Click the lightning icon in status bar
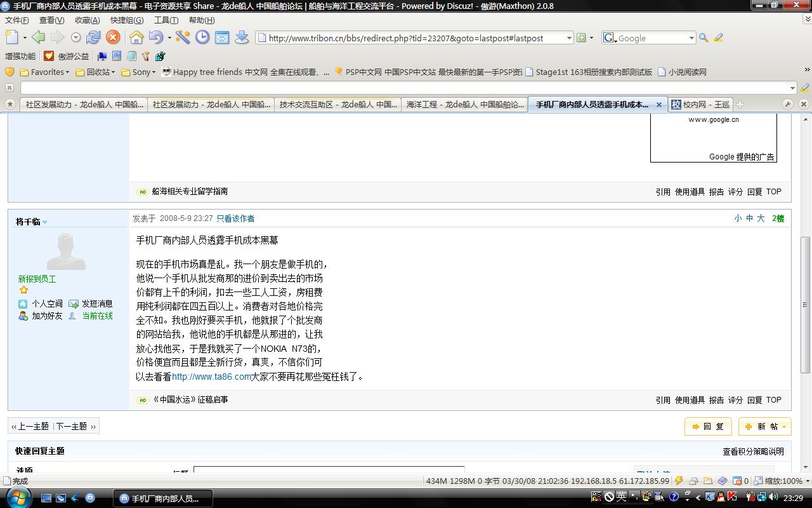The height and width of the screenshot is (508, 812). click(679, 481)
